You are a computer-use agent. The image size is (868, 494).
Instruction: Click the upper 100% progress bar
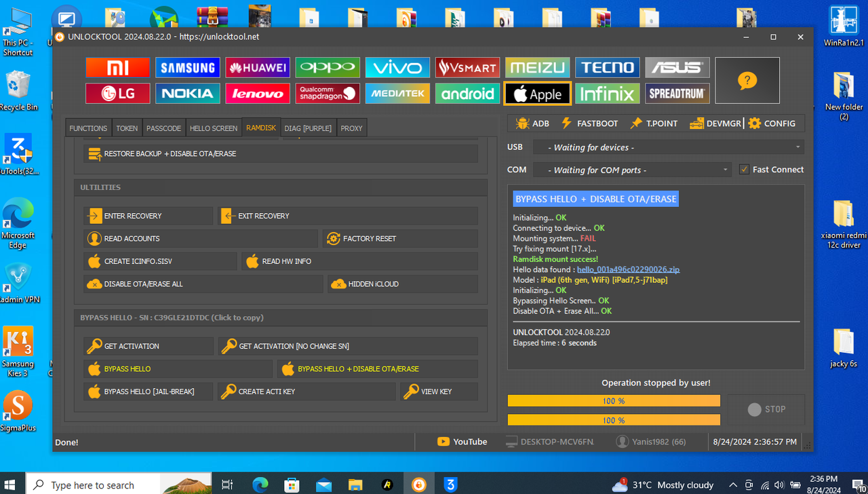(614, 401)
